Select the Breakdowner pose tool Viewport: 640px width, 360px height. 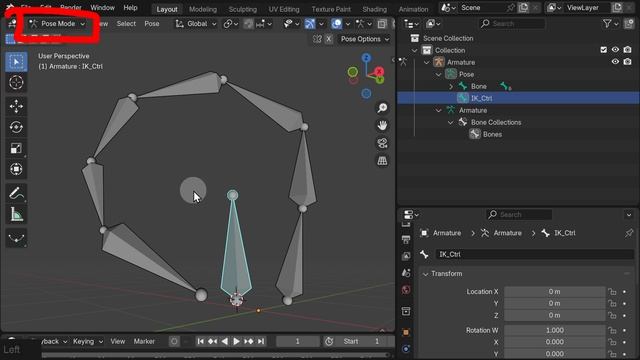point(16,238)
